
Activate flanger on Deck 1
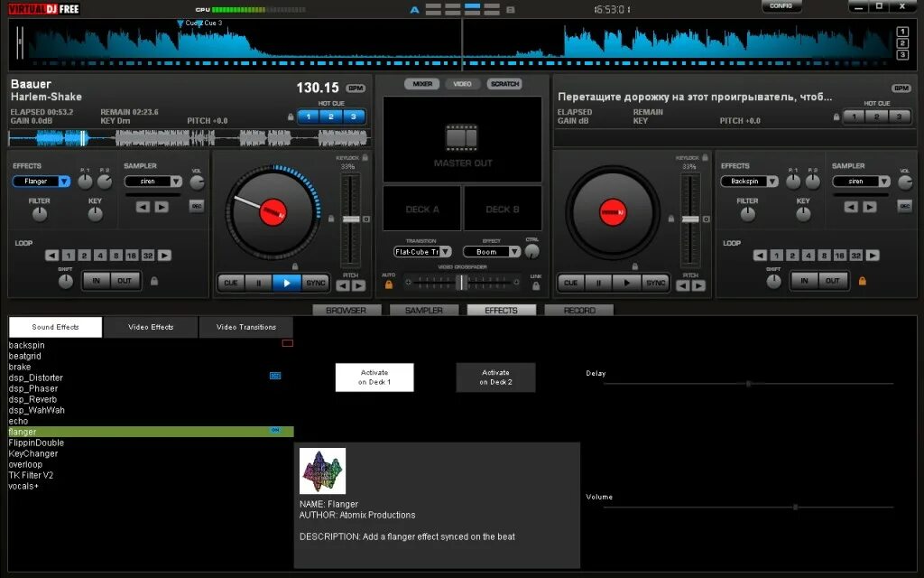374,378
